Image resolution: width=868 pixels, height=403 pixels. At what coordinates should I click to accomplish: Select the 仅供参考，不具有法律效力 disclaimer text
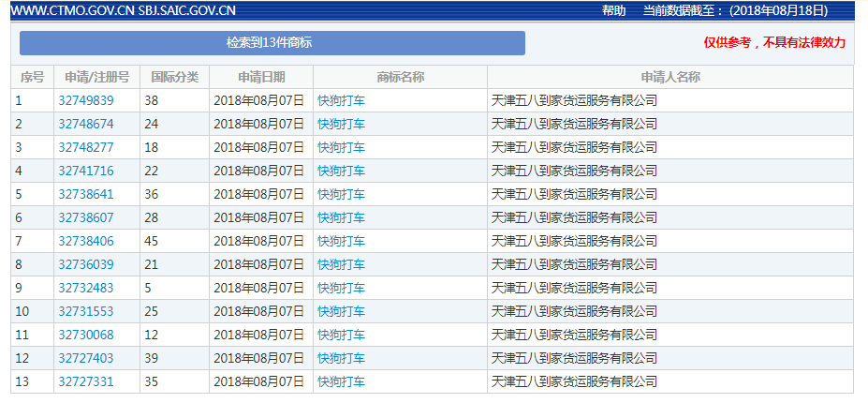pyautogui.click(x=774, y=43)
